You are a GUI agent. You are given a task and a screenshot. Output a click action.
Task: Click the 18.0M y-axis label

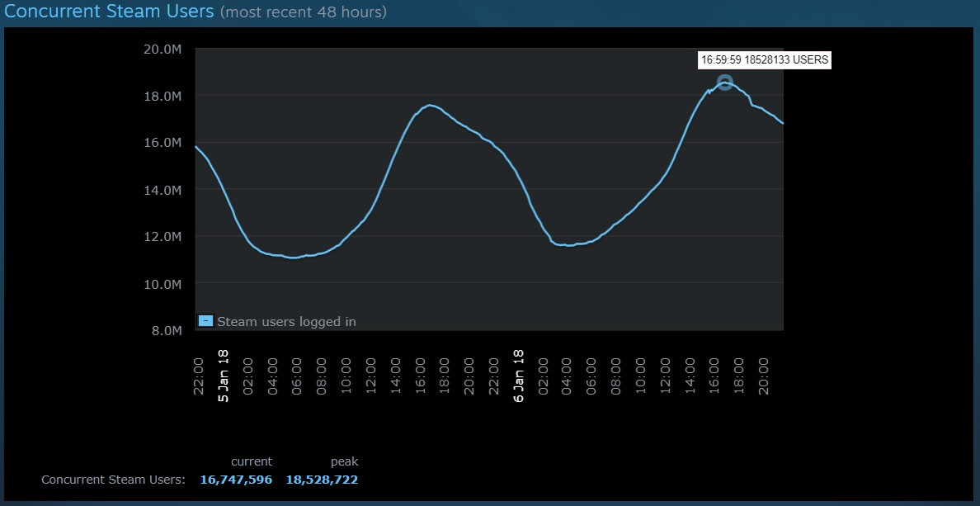162,96
